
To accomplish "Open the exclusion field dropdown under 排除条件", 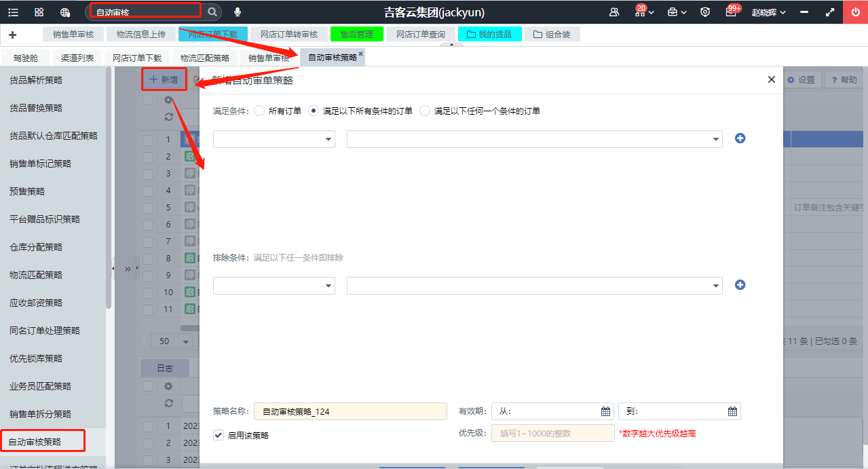I will [274, 286].
